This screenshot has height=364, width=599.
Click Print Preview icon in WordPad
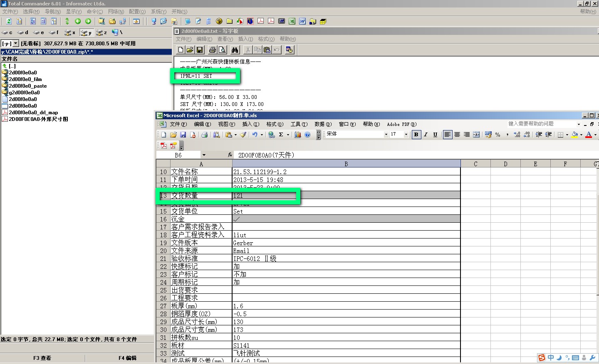tap(222, 50)
